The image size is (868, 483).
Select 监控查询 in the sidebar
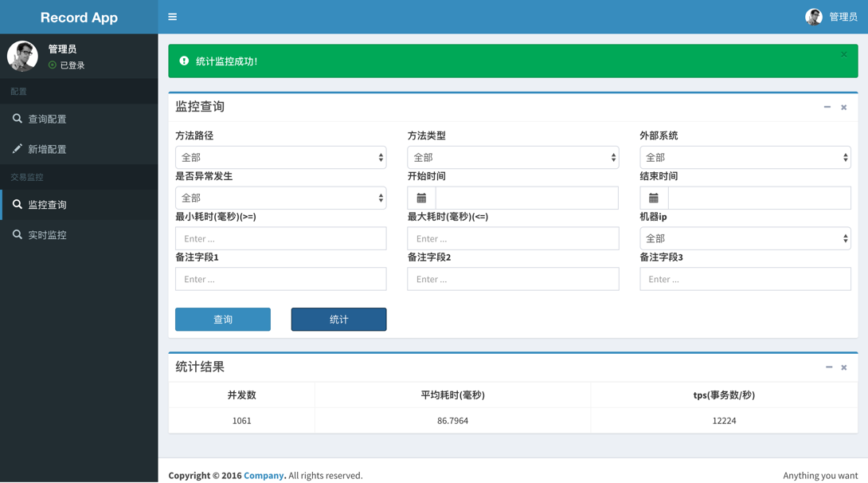click(x=79, y=204)
